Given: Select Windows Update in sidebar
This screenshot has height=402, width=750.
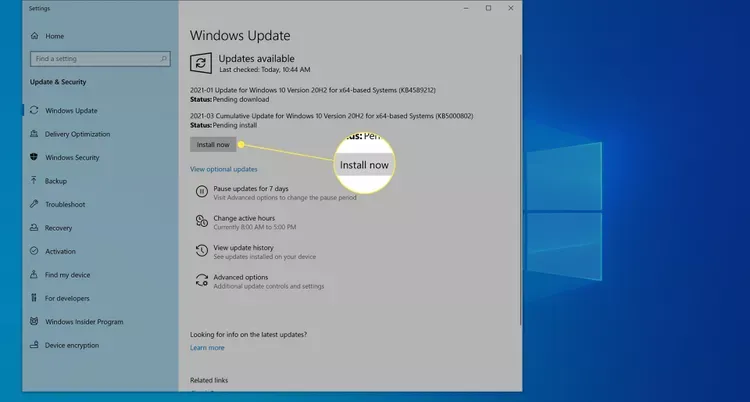Looking at the screenshot, I should (x=71, y=110).
